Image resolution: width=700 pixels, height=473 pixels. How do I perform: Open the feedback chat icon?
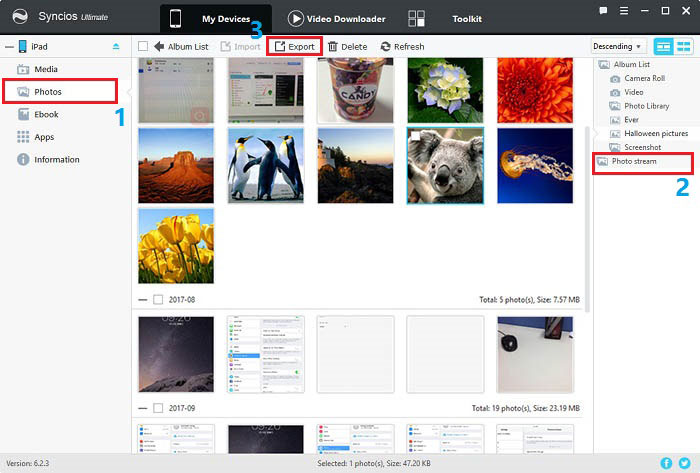[603, 11]
